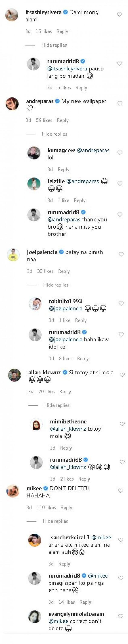Like joelpalencia's 'patay na pinish' comment
This screenshot has width=128, height=644.
click(x=121, y=255)
